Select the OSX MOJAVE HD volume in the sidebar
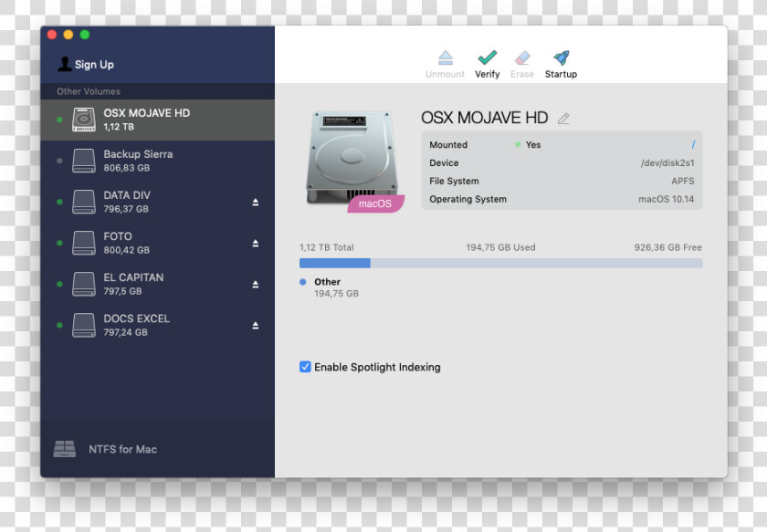Screen dimensions: 767x532 tap(157, 120)
